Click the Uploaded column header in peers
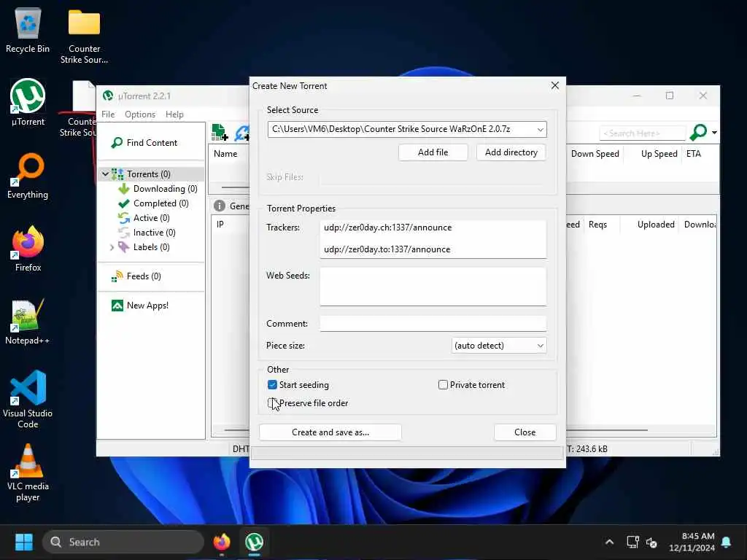747x560 pixels. pyautogui.click(x=656, y=225)
